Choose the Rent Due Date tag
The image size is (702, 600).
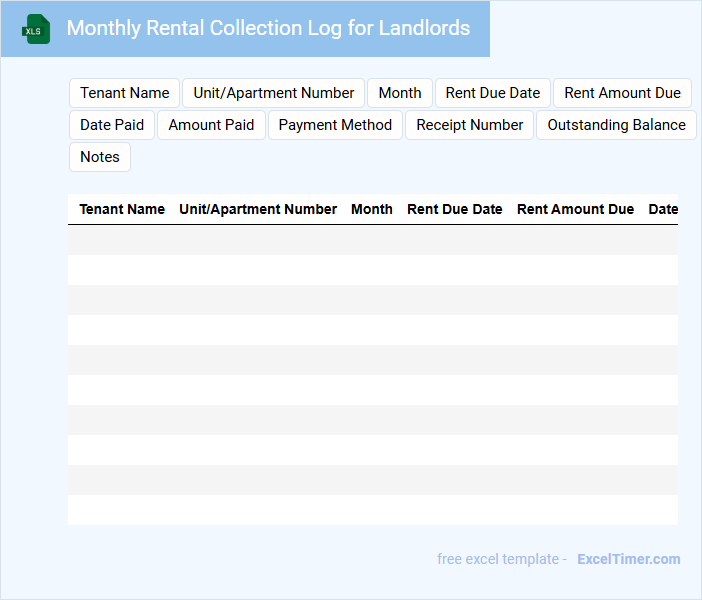493,93
